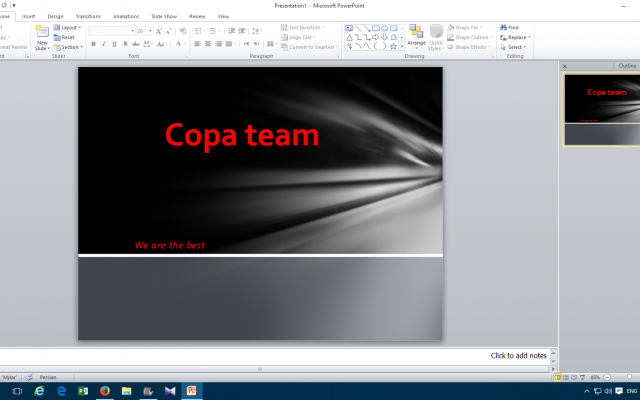
Task: Select the Down Arrow shape
Action: click(384, 37)
